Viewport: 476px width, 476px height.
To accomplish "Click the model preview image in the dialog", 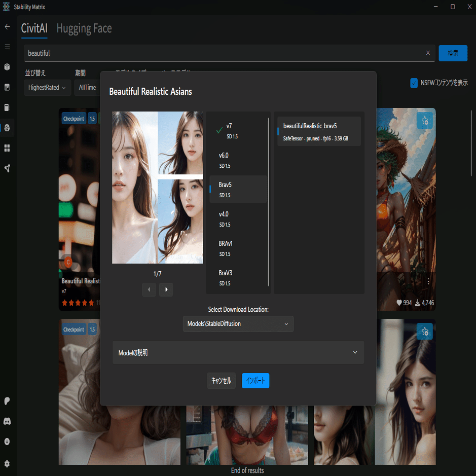I will [158, 188].
